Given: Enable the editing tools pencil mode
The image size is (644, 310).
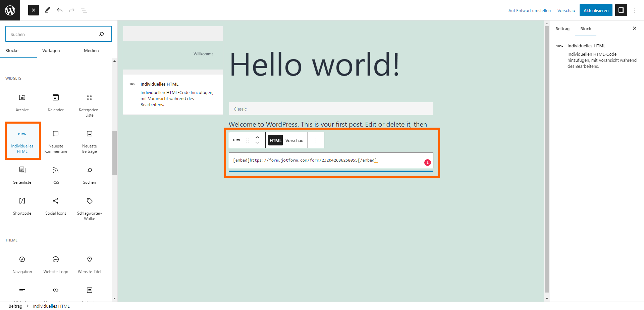Looking at the screenshot, I should pyautogui.click(x=47, y=10).
